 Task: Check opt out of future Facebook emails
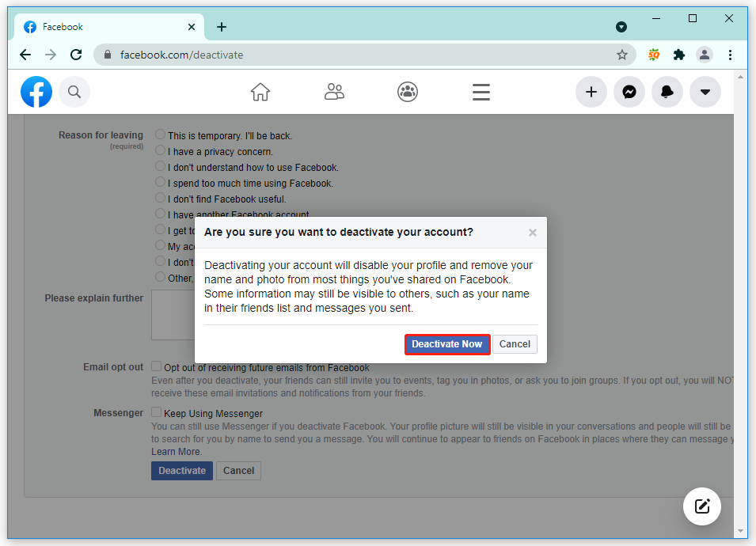(156, 366)
